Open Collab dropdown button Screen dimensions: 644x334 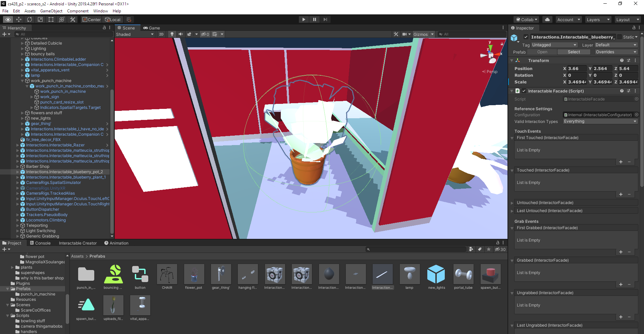527,19
